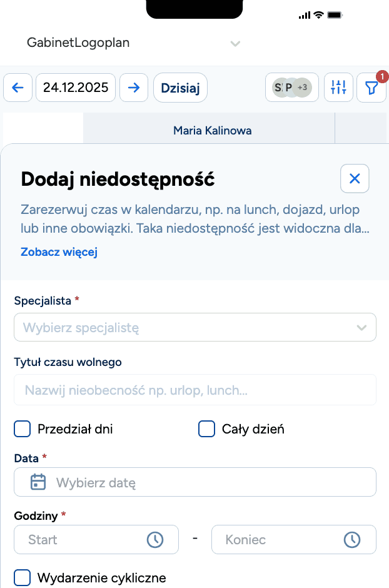Enable the Wydarzenie cykliczne checkbox

pyautogui.click(x=22, y=577)
